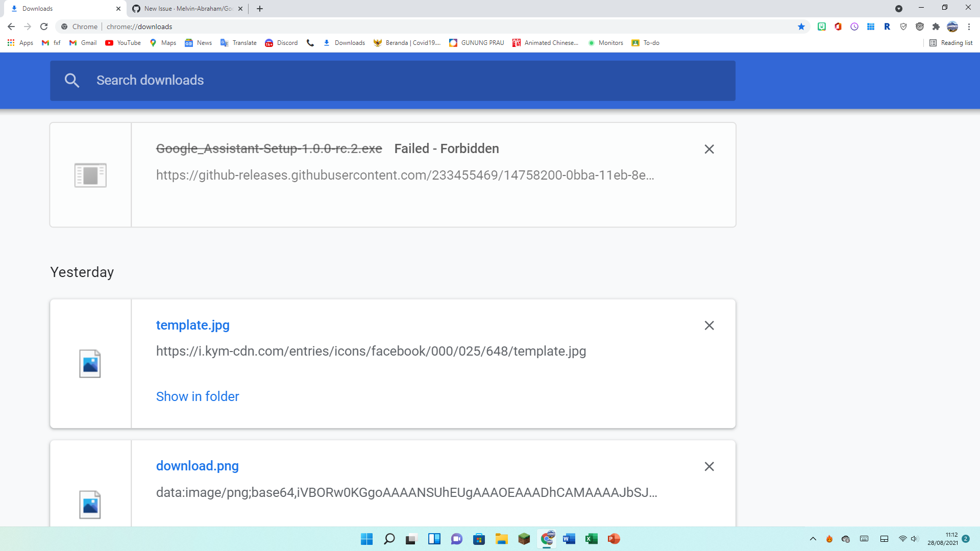Image resolution: width=980 pixels, height=551 pixels.
Task: Click the purple clock extension icon
Action: tap(854, 27)
